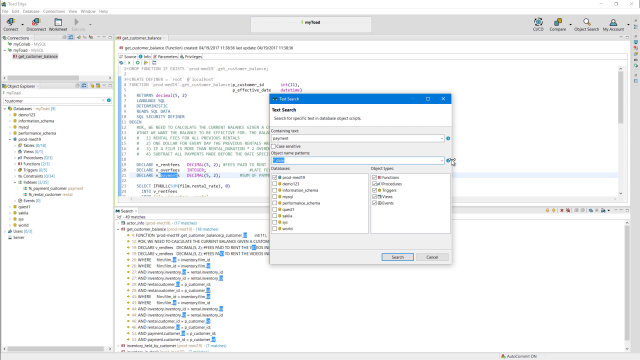
Task: Check the sakila database checkbox
Action: 275,216
